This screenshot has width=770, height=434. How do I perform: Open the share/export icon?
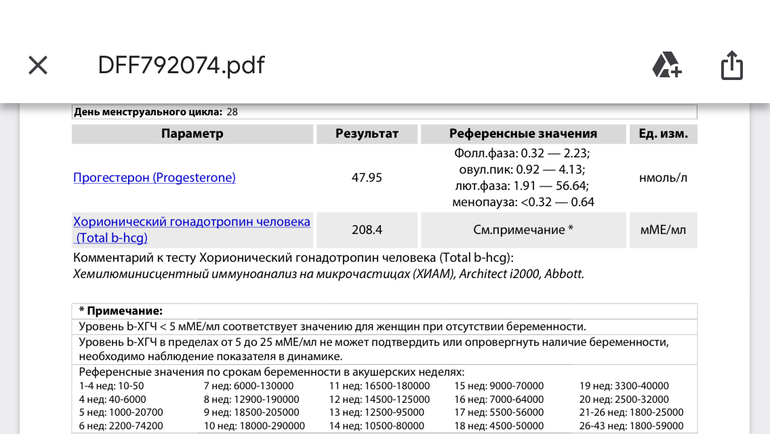[732, 65]
